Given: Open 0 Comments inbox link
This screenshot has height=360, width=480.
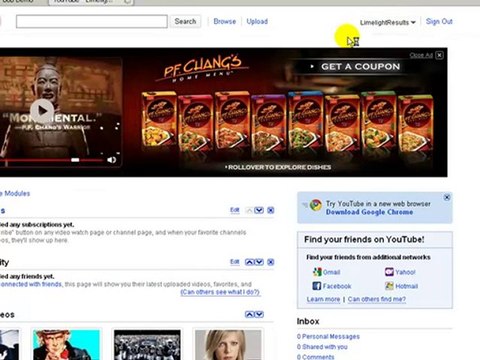Looking at the screenshot, I should [315, 357].
